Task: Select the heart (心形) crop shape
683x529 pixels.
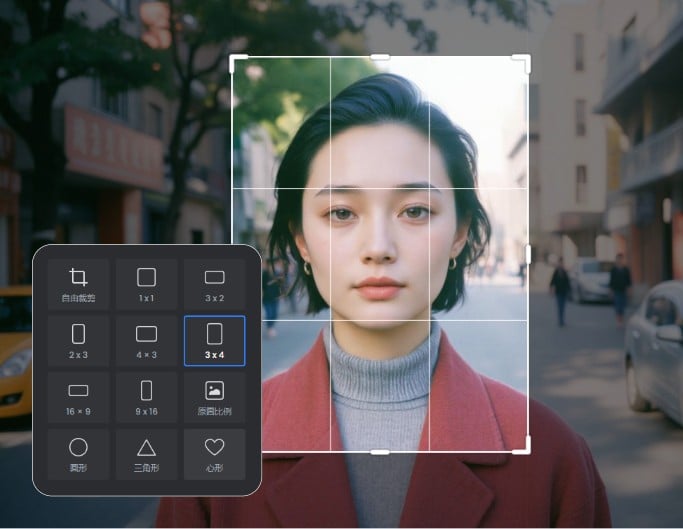Action: click(214, 454)
